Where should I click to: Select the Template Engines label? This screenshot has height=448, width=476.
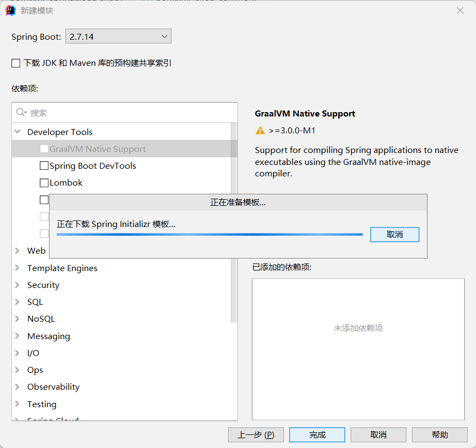point(62,268)
